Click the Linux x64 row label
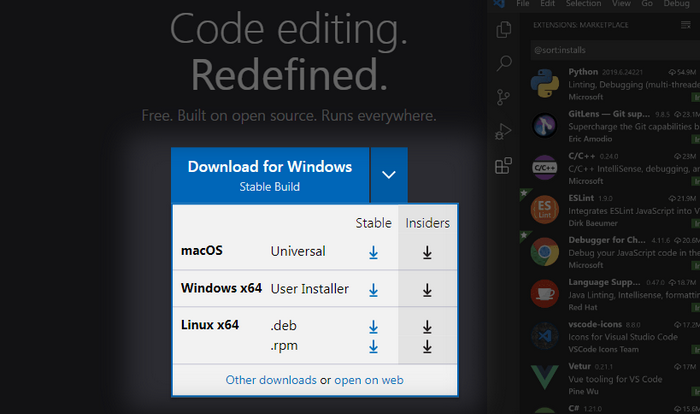 pyautogui.click(x=210, y=325)
